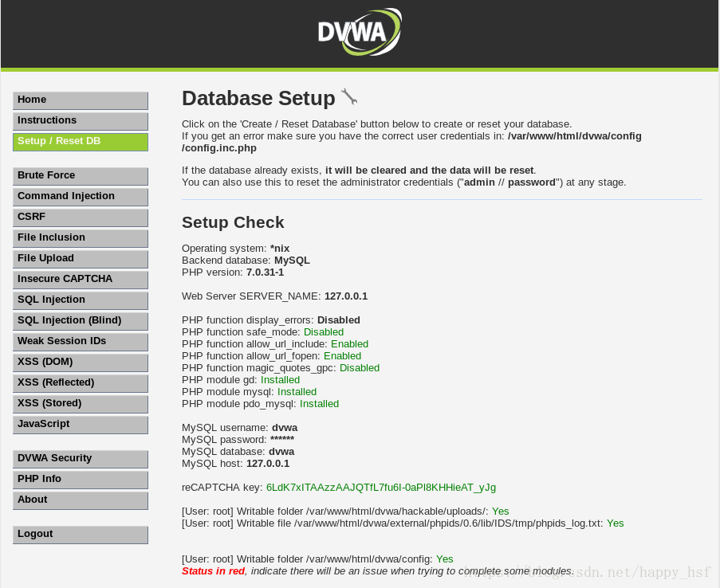Click PHP version 7.0.31-1 value
The height and width of the screenshot is (588, 720).
pos(265,272)
